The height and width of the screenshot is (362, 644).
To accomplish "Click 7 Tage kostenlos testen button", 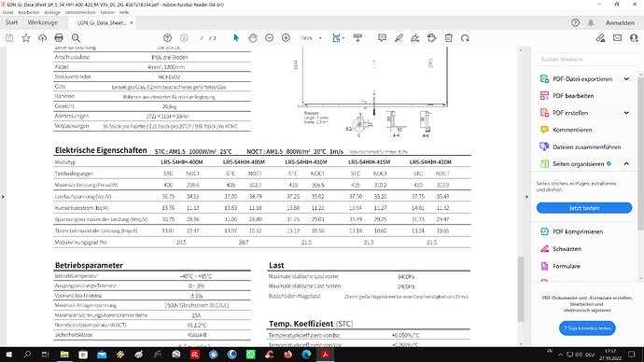I will coord(587,328).
